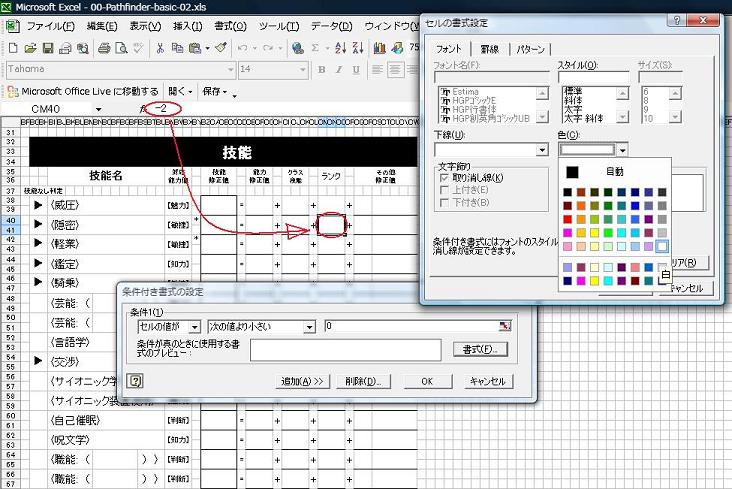Open the 下線(U) underline dropdown
The height and width of the screenshot is (489, 732).
(542, 150)
